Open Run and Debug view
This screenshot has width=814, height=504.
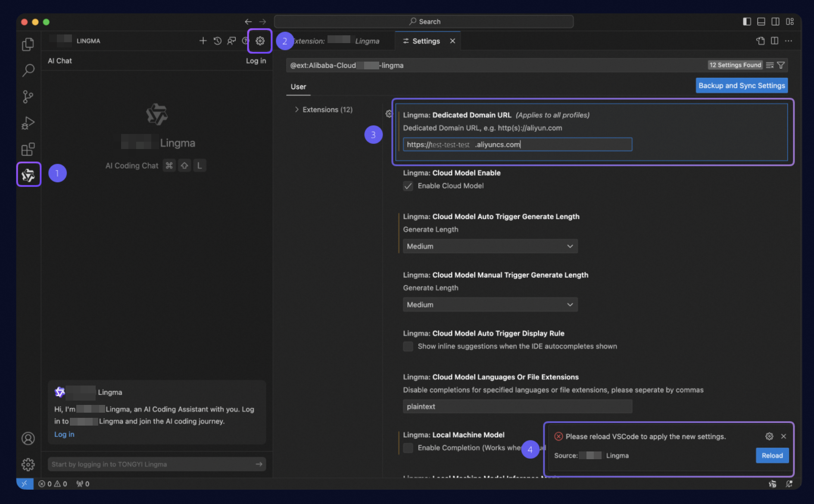point(28,123)
